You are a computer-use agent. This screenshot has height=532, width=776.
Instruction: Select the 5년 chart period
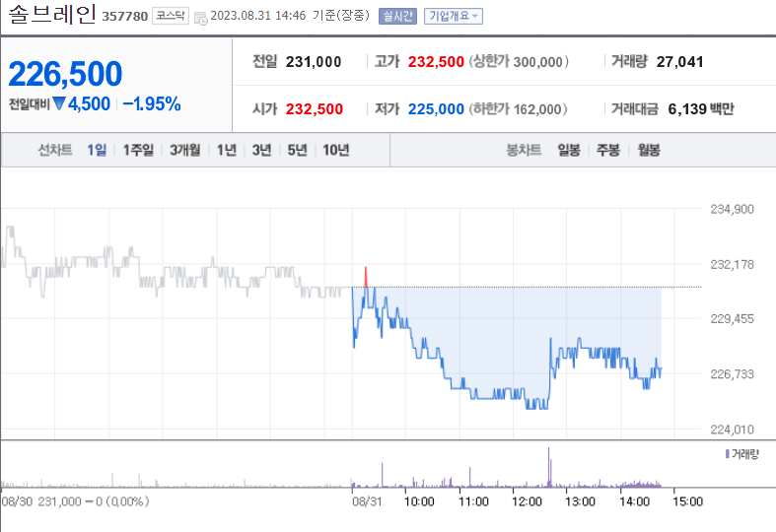(x=297, y=150)
